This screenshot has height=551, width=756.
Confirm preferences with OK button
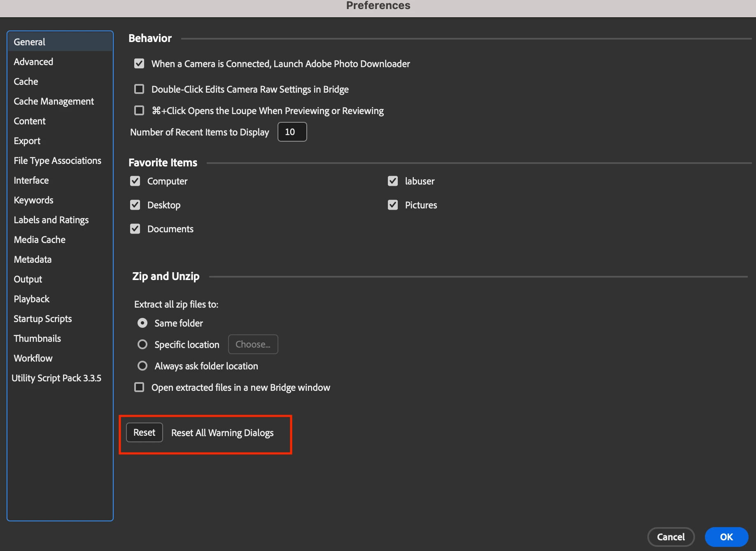click(x=727, y=537)
